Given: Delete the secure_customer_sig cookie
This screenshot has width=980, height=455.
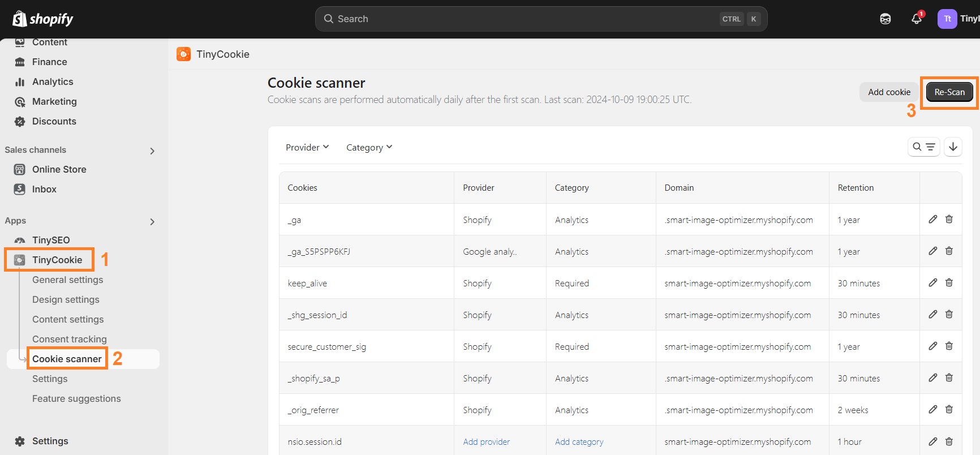Looking at the screenshot, I should click(949, 346).
